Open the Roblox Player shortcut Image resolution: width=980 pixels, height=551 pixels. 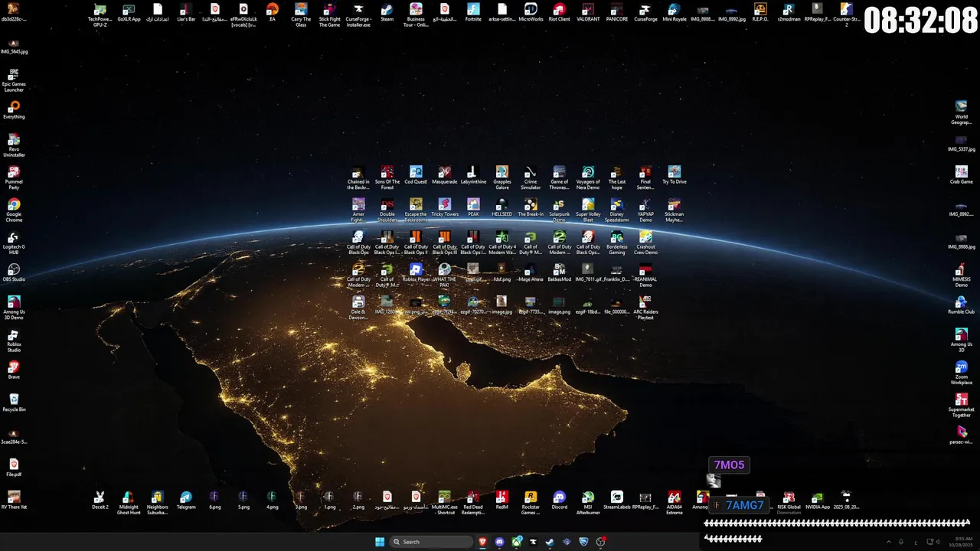pyautogui.click(x=416, y=273)
